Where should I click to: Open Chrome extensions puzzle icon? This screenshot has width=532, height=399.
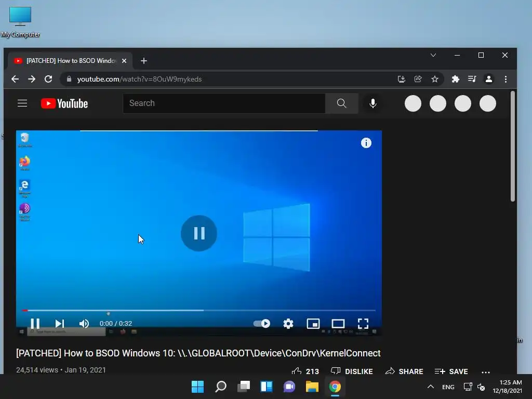[x=455, y=79]
